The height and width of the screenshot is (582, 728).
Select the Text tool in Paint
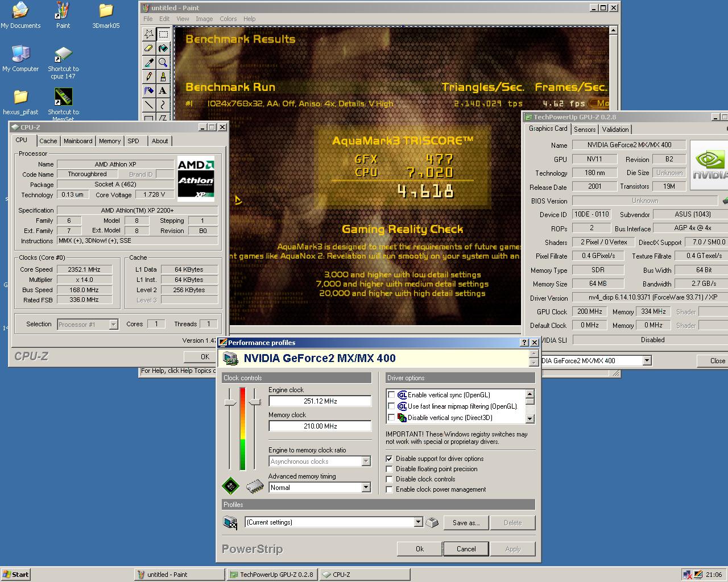tap(163, 90)
